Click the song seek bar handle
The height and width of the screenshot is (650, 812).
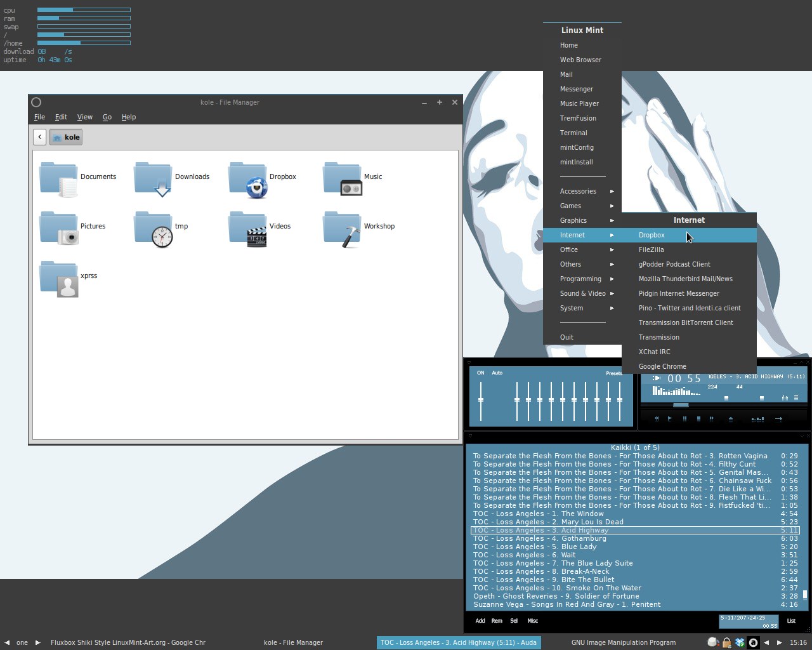pyautogui.click(x=681, y=405)
